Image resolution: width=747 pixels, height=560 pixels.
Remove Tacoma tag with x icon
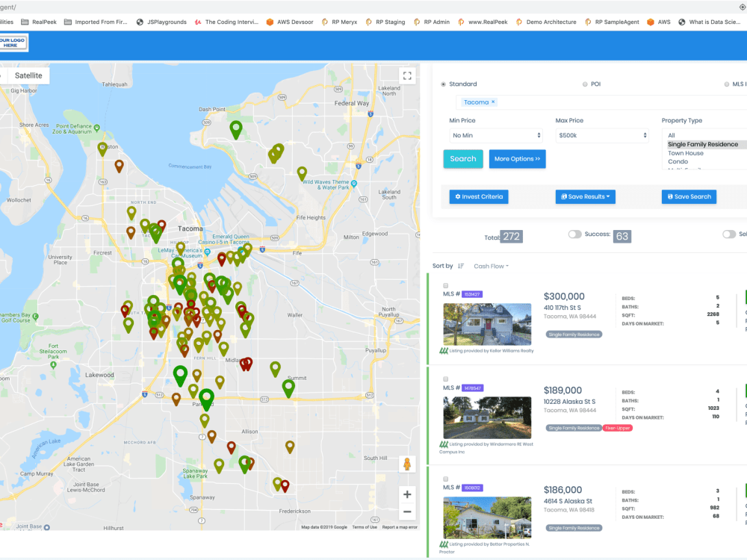[493, 102]
